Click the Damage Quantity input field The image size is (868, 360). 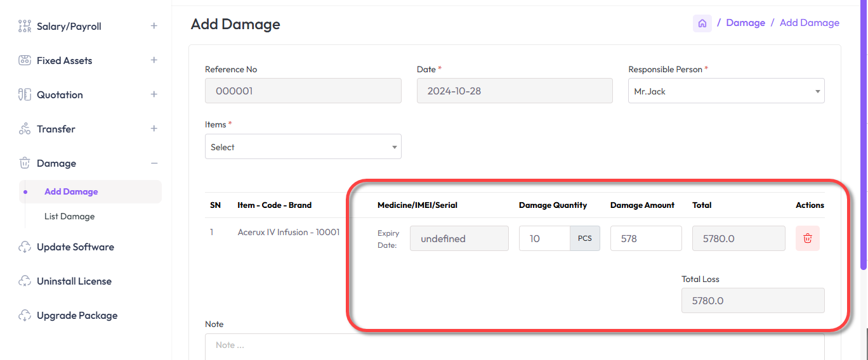[x=544, y=239]
